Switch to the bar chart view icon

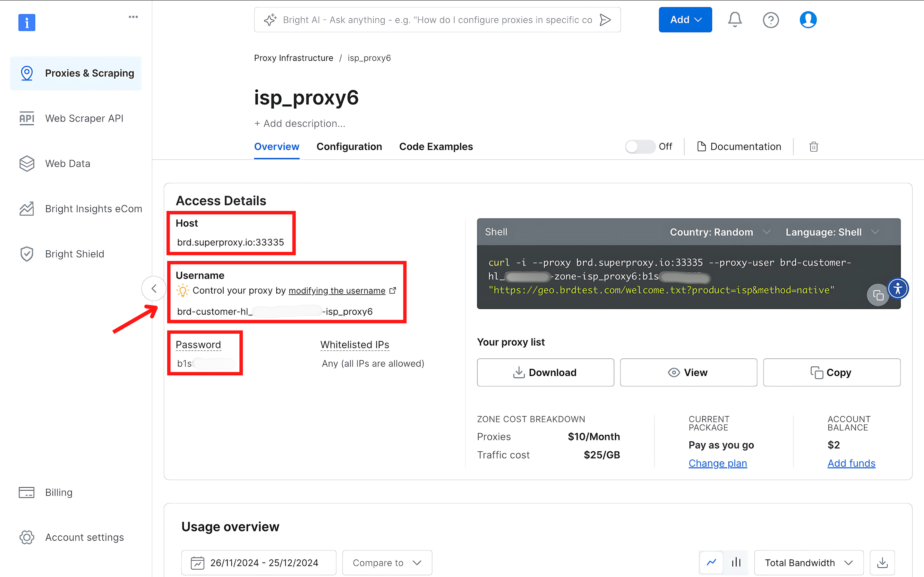pyautogui.click(x=736, y=563)
